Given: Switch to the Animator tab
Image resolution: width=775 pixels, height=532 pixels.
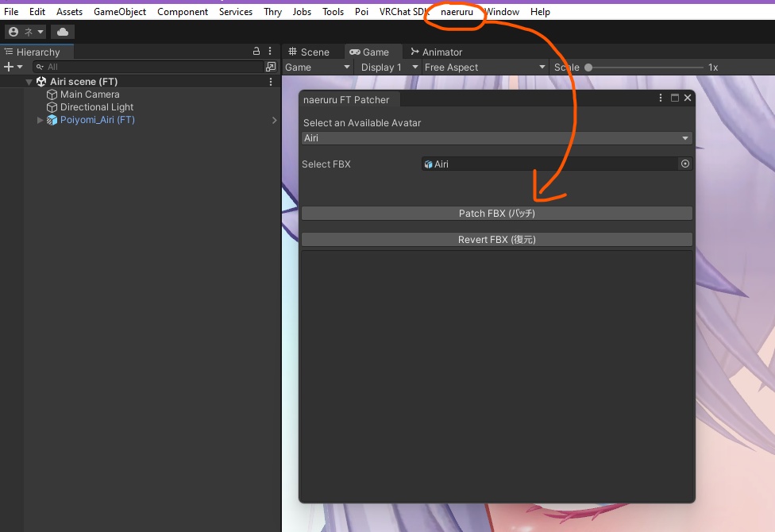Looking at the screenshot, I should (x=436, y=52).
